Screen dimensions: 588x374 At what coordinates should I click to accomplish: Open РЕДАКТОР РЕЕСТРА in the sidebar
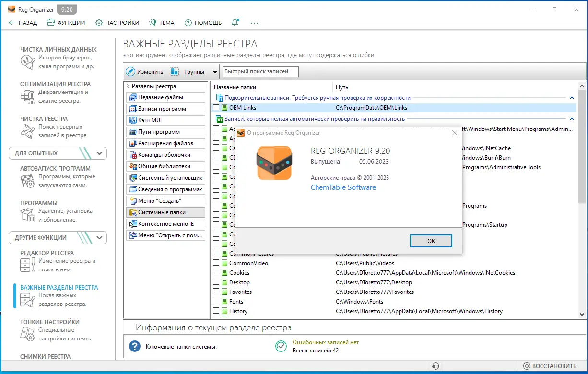pyautogui.click(x=58, y=261)
